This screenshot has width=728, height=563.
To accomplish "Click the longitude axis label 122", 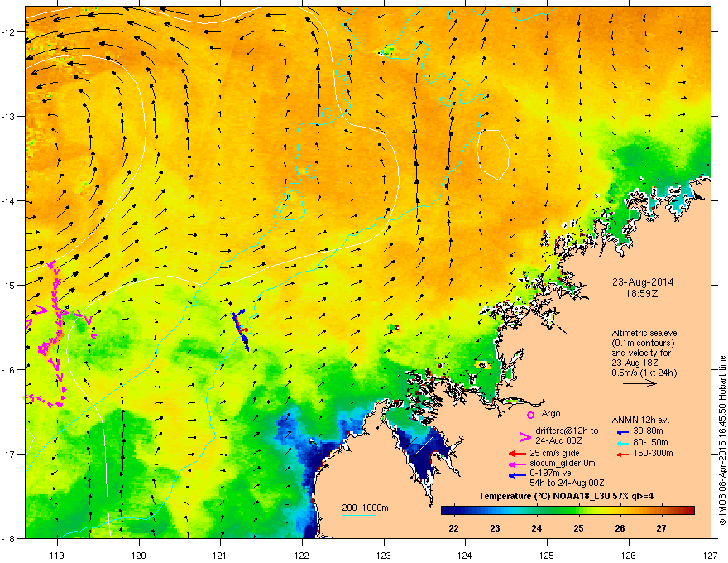I will [x=302, y=555].
